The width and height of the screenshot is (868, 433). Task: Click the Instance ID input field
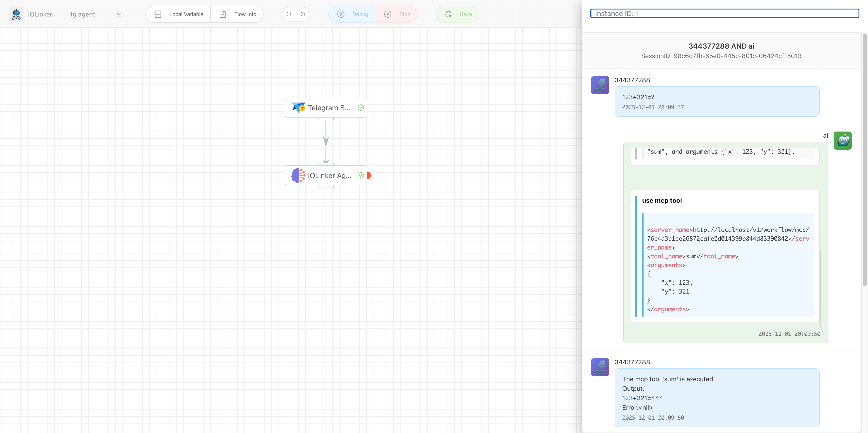724,14
